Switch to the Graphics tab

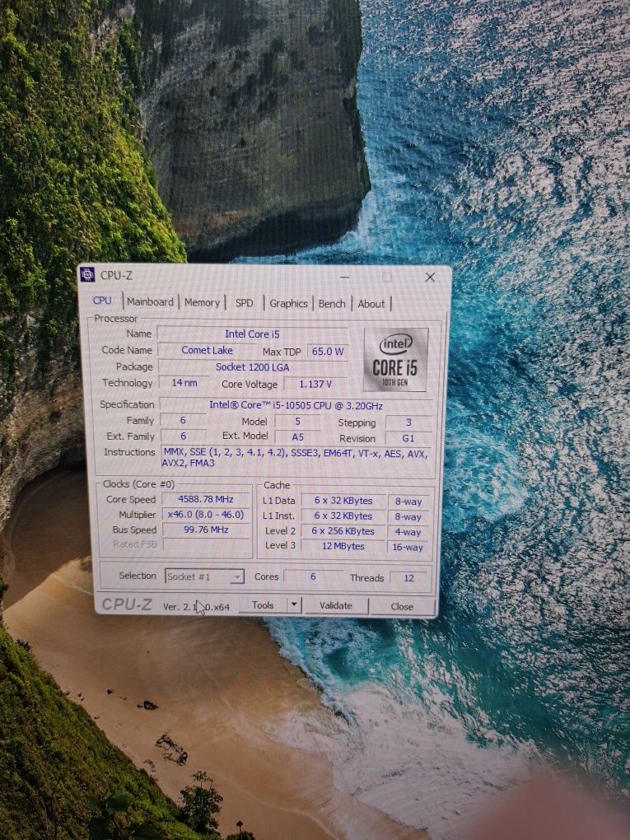coord(288,303)
